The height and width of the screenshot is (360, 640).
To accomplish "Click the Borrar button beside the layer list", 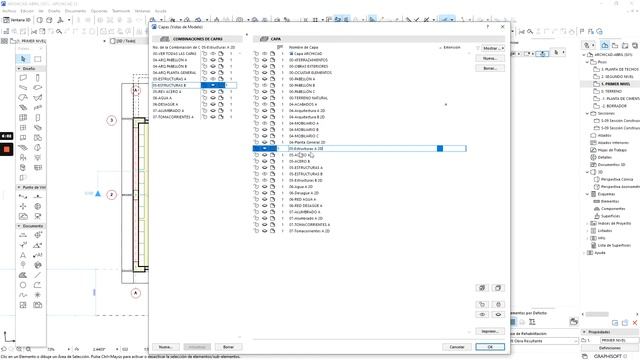I will click(x=490, y=68).
